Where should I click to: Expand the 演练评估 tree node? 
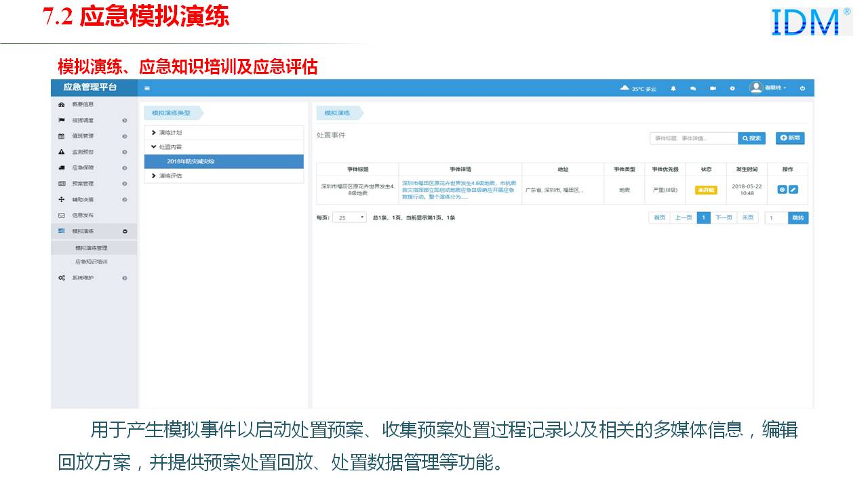(154, 176)
